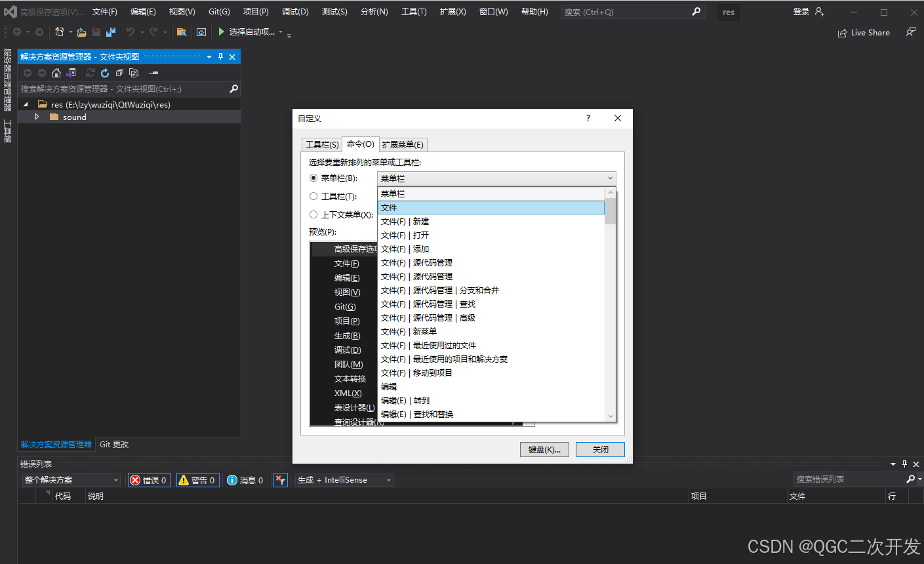Open a file with the Open folder icon
This screenshot has width=924, height=564.
click(83, 31)
